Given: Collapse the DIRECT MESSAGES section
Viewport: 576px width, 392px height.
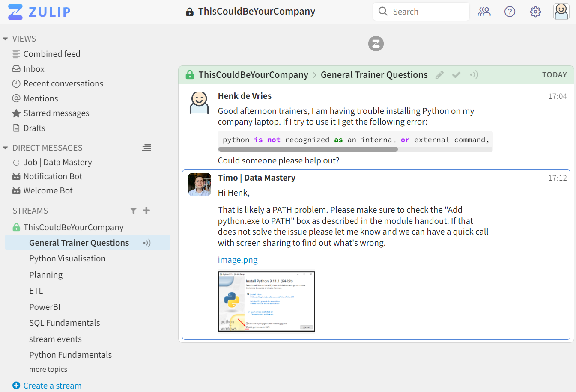Looking at the screenshot, I should (x=6, y=148).
